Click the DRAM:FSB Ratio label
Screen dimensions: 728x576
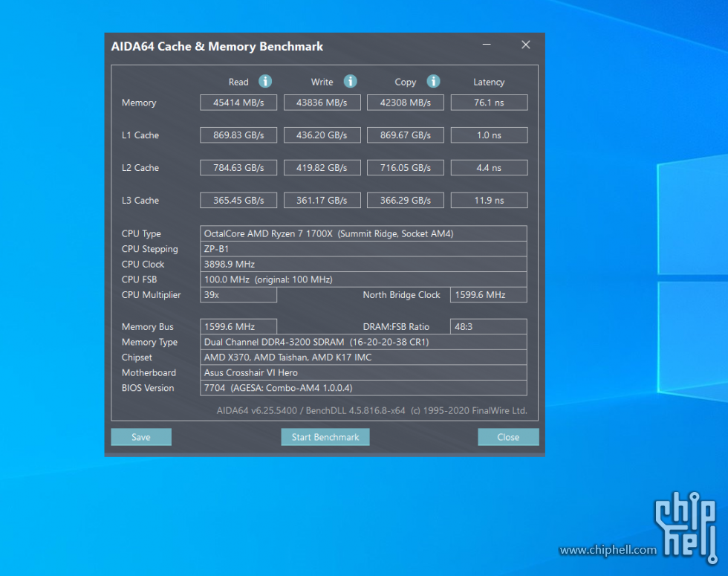click(396, 326)
